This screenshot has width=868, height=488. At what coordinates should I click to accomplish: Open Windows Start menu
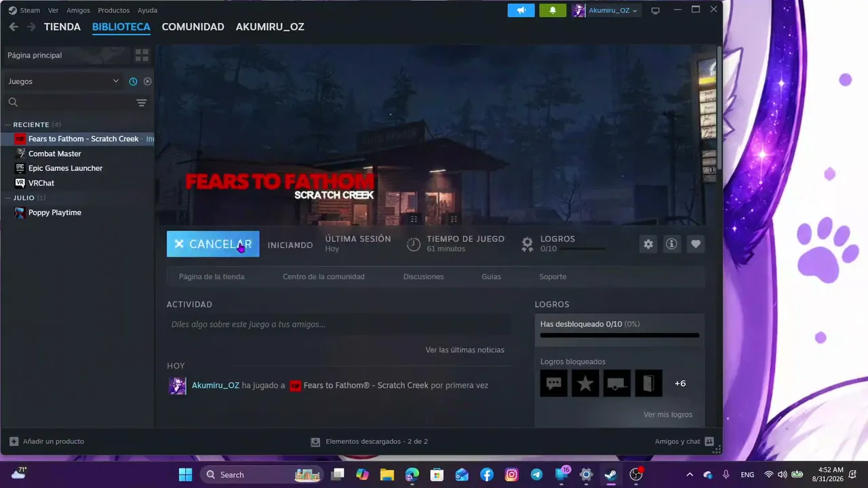click(185, 474)
